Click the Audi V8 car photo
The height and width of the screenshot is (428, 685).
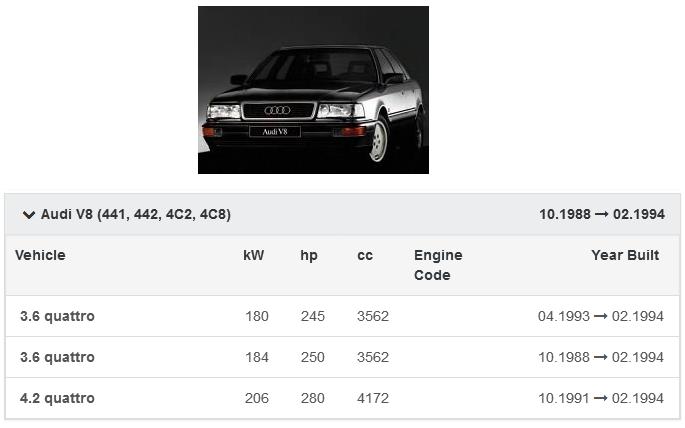pos(313,90)
